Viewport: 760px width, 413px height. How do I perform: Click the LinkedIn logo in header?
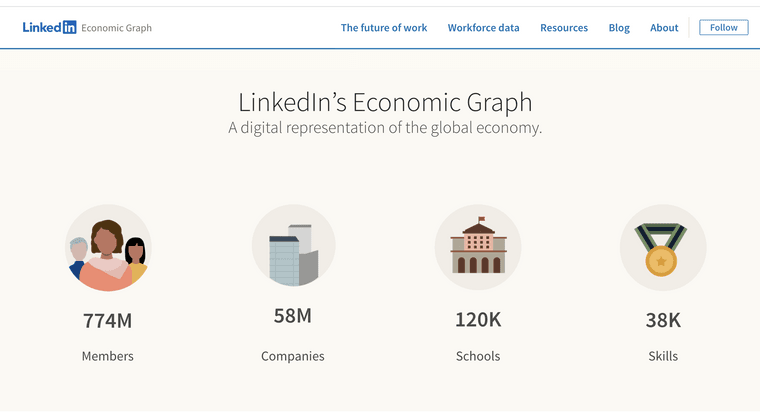49,28
